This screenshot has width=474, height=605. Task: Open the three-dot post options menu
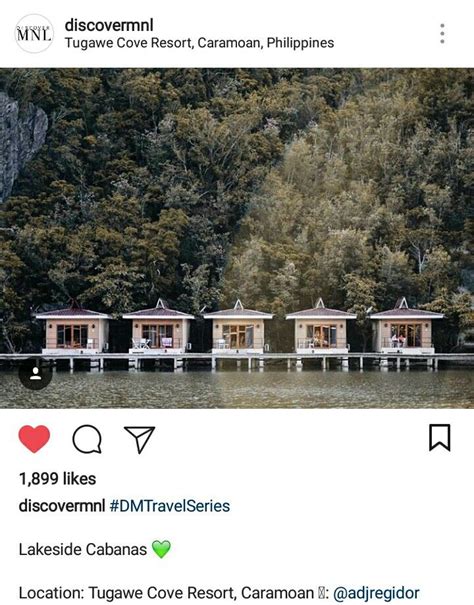tap(442, 34)
